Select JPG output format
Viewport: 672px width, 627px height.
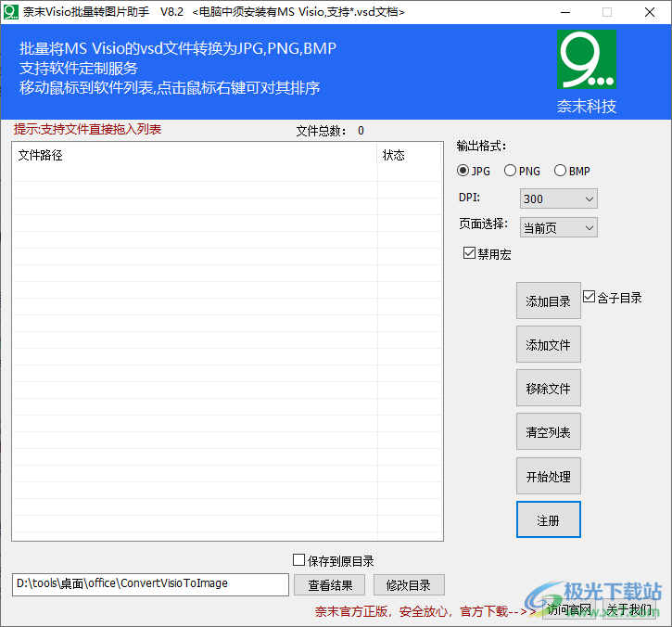tap(473, 171)
